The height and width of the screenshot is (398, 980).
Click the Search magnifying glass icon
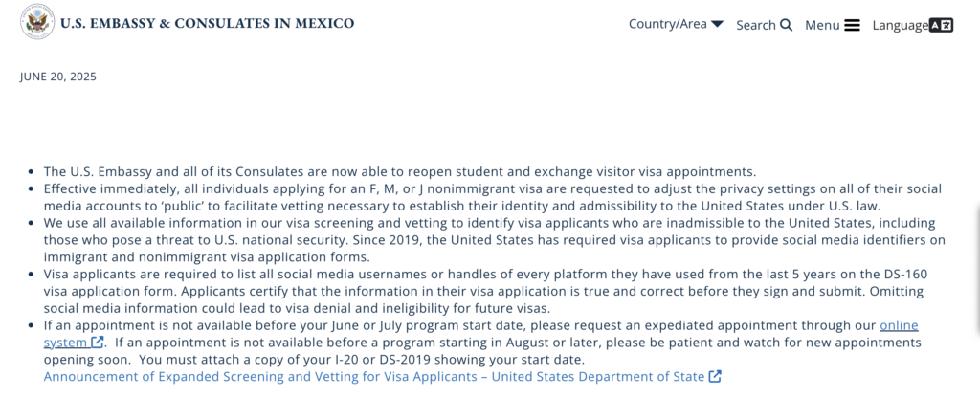pyautogui.click(x=787, y=25)
